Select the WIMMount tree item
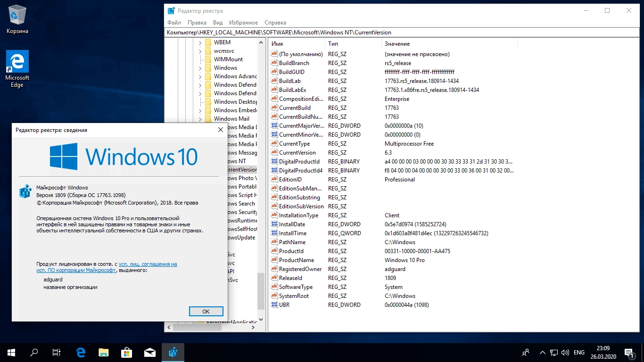 (228, 59)
